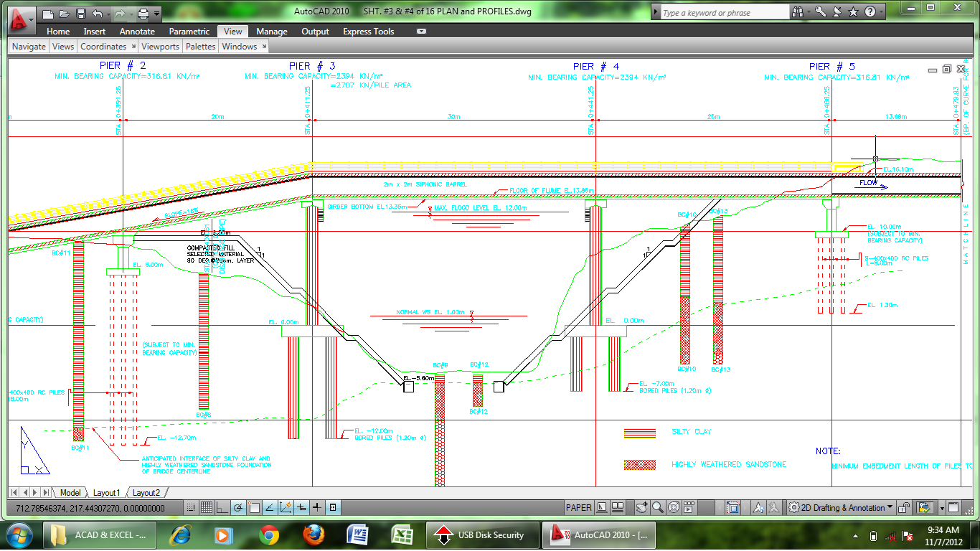Click the SteeringWheels icon in status bar
980x551 pixels.
tap(674, 508)
